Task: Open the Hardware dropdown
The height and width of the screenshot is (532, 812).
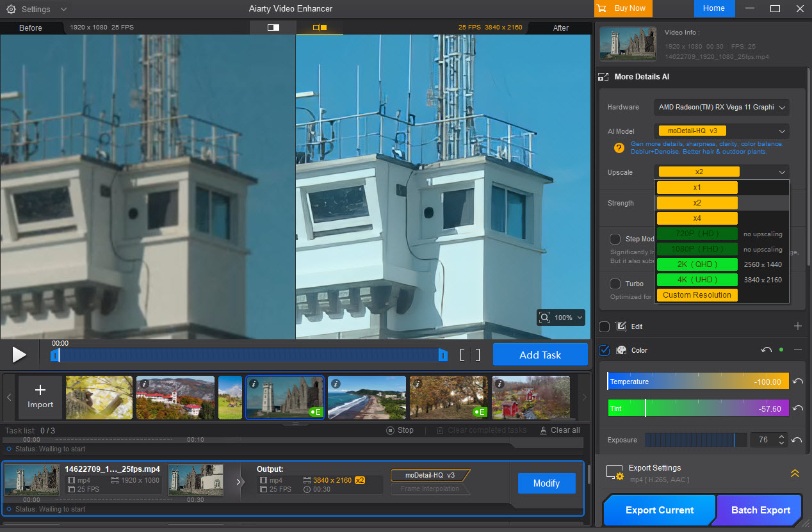Action: pyautogui.click(x=721, y=107)
